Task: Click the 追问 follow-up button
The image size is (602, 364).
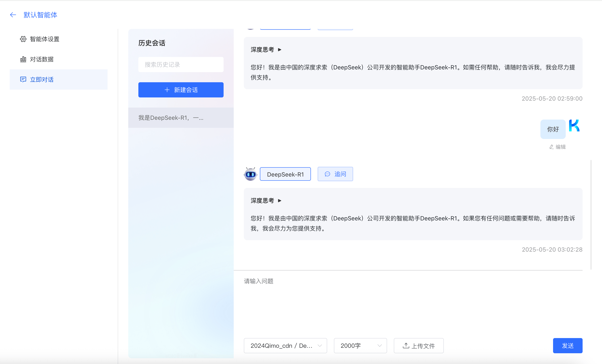Action: (335, 174)
